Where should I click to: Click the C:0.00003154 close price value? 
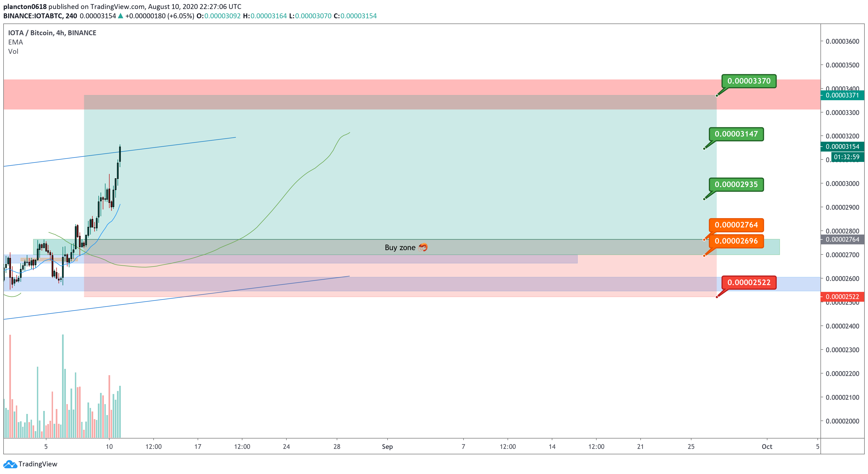click(355, 16)
